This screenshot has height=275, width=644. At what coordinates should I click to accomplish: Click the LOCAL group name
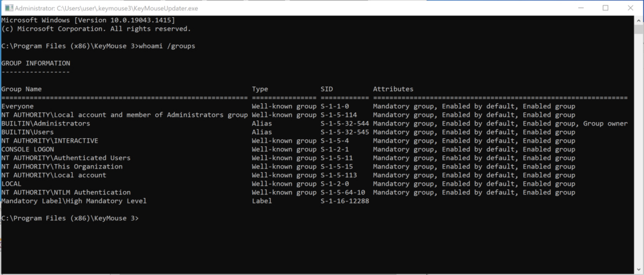coord(11,184)
